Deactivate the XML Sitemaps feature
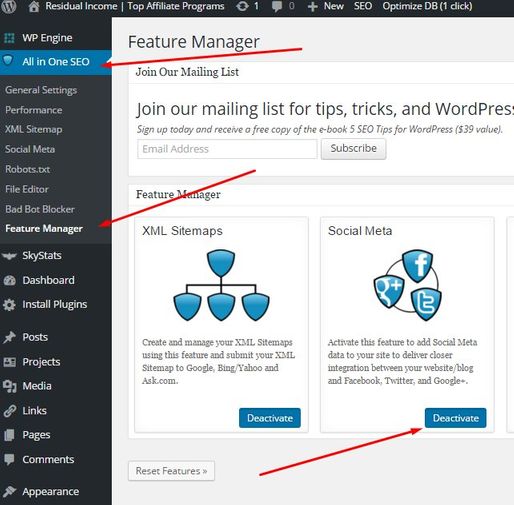The image size is (514, 505). tap(270, 418)
